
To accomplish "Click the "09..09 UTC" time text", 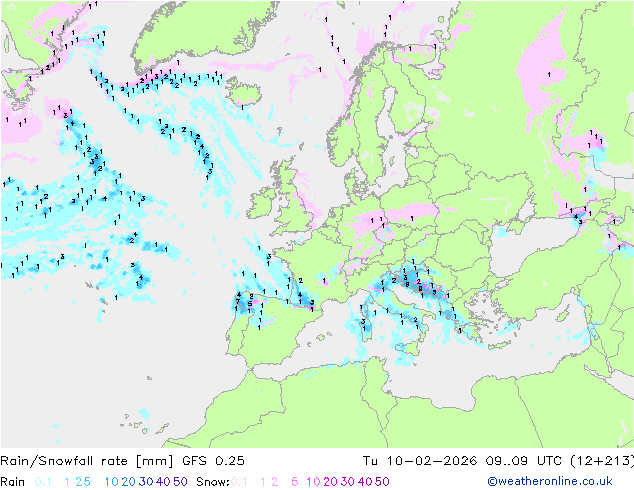I will point(524,461).
